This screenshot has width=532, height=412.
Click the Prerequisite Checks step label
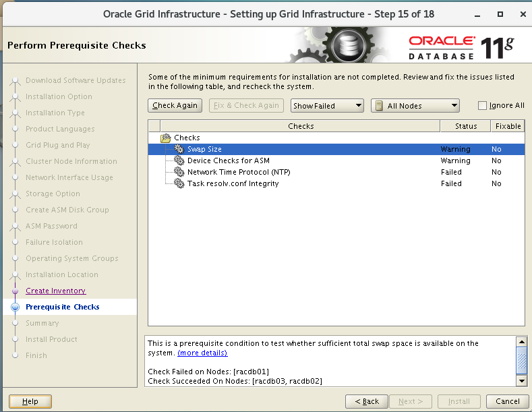63,307
